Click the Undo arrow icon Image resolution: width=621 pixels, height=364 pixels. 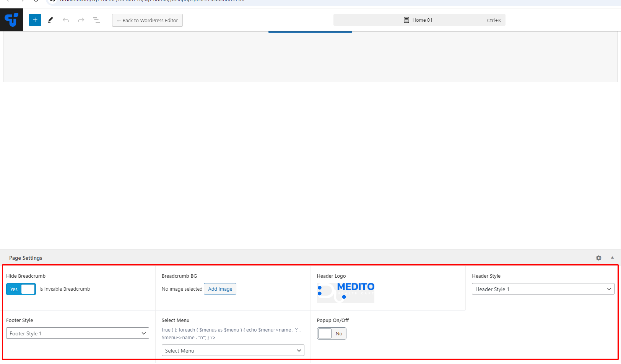click(66, 20)
